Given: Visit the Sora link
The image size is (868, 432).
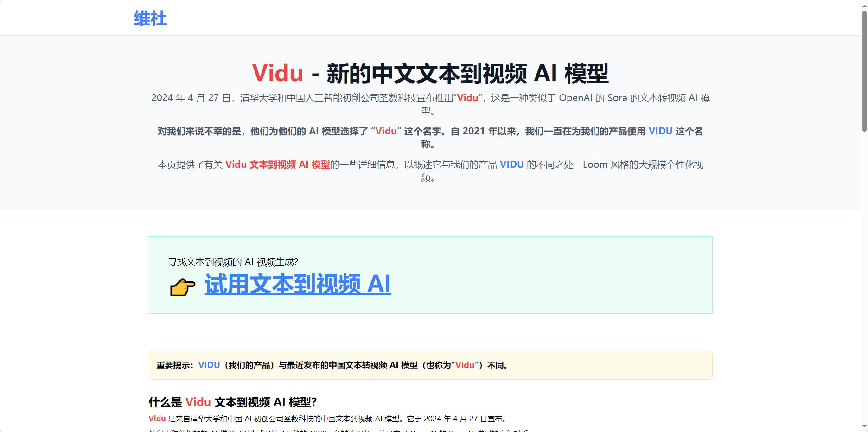Looking at the screenshot, I should [617, 98].
